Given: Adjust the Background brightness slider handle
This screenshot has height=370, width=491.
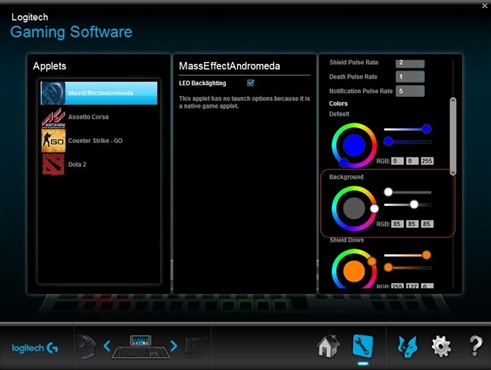Looking at the screenshot, I should click(x=414, y=204).
